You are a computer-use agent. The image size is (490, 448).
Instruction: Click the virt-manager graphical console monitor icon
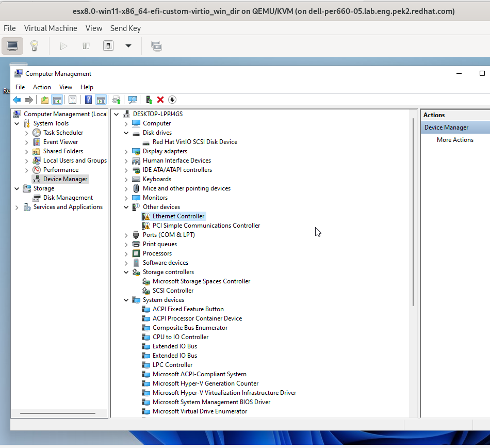pyautogui.click(x=12, y=46)
